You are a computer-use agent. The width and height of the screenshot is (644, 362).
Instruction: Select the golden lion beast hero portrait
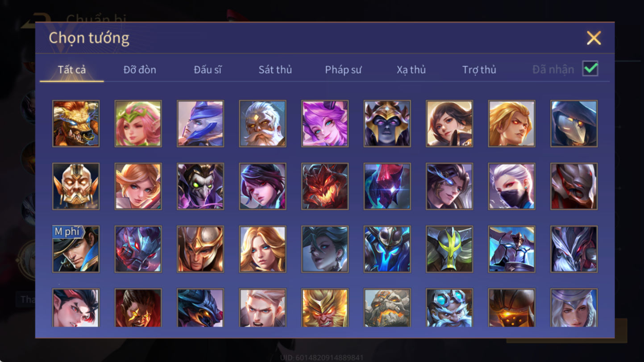coord(76,123)
